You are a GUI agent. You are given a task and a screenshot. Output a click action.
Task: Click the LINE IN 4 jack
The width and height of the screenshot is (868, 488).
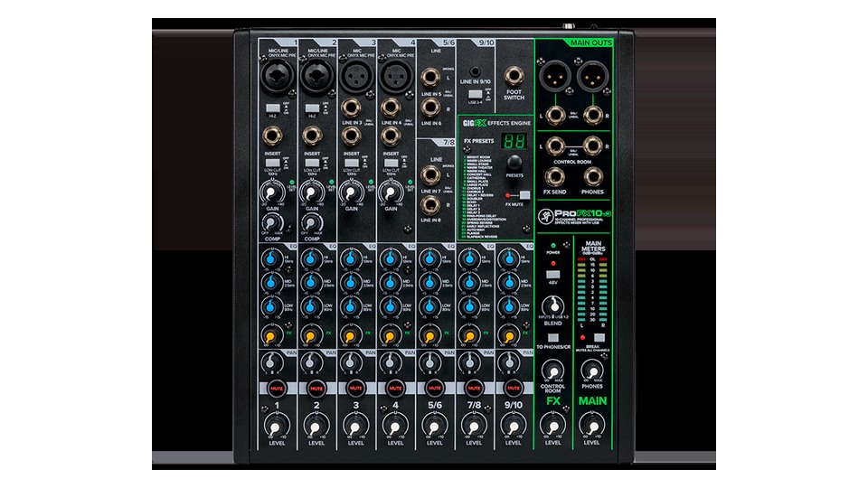pos(391,108)
